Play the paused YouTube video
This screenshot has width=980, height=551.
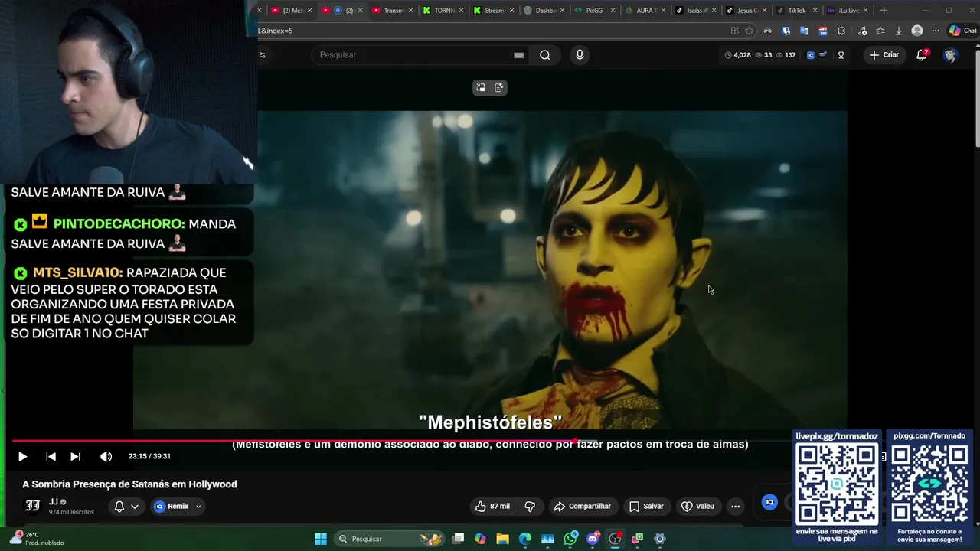[x=22, y=457]
